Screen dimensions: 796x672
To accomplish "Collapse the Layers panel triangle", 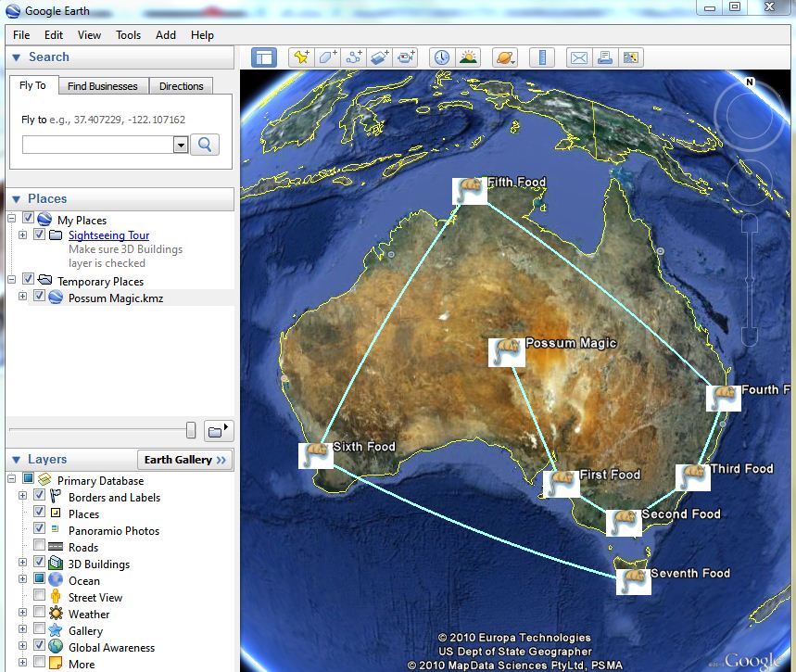I will coord(17,460).
